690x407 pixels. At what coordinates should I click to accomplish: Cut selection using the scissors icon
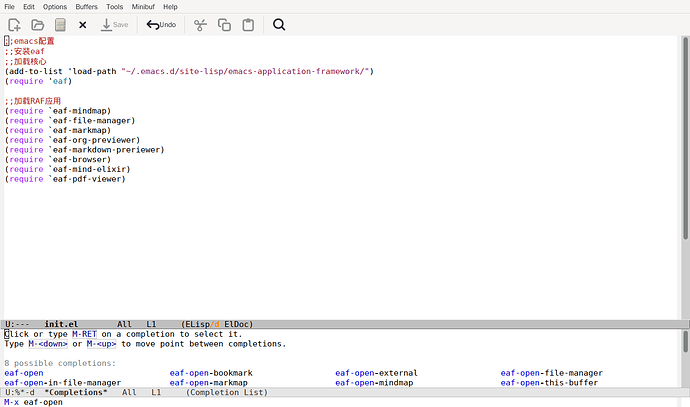pos(201,24)
